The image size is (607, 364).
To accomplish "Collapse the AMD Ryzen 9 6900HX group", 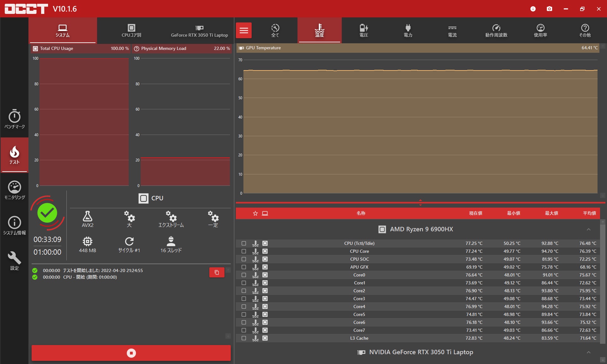I will 588,229.
